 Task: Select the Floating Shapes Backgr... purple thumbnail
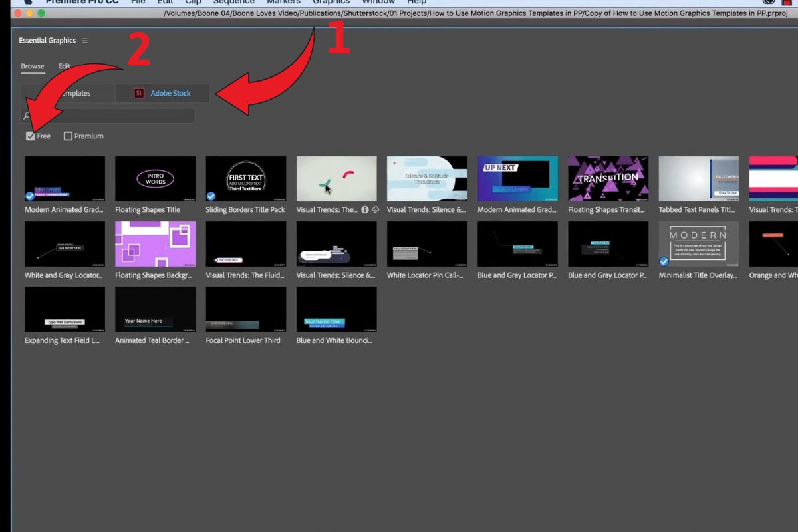(x=155, y=244)
